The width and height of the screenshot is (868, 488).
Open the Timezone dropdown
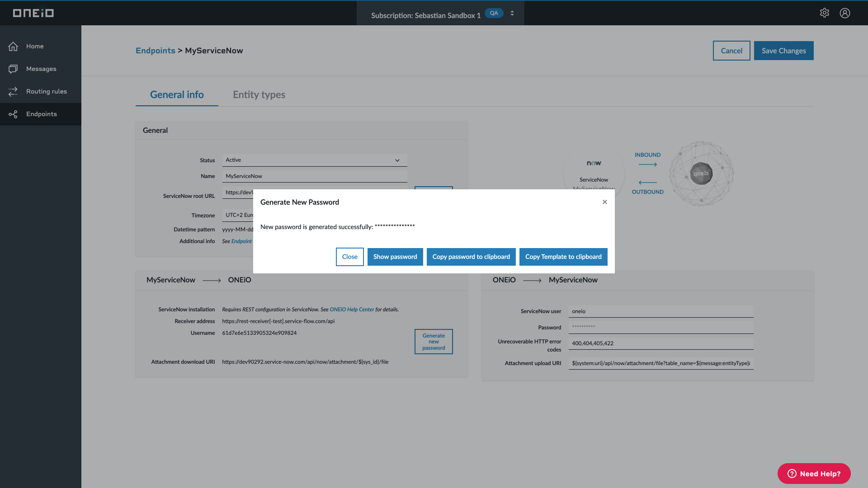click(238, 215)
